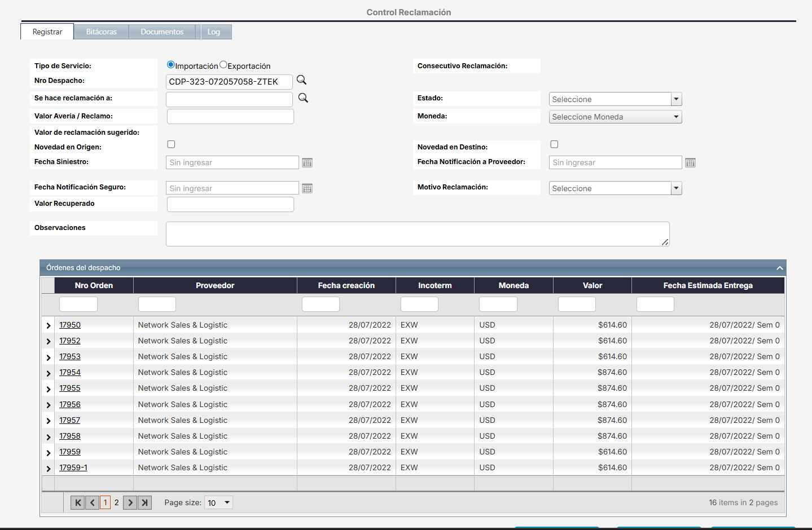Viewport: 812px width, 530px height.
Task: Select the Exportación radio button
Action: point(223,65)
